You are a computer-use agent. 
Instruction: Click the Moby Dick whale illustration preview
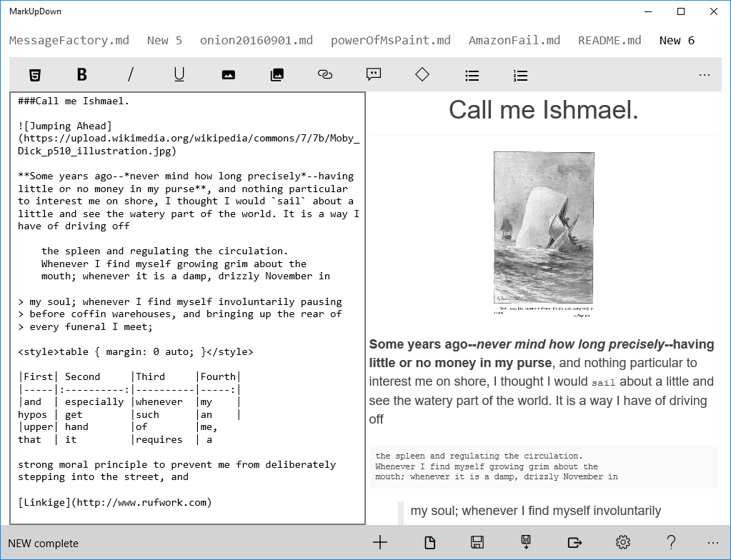544,234
